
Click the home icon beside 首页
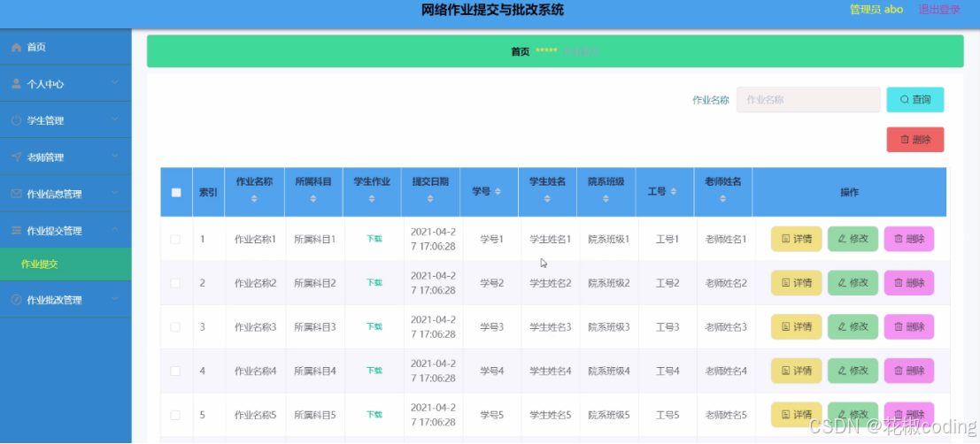click(17, 48)
